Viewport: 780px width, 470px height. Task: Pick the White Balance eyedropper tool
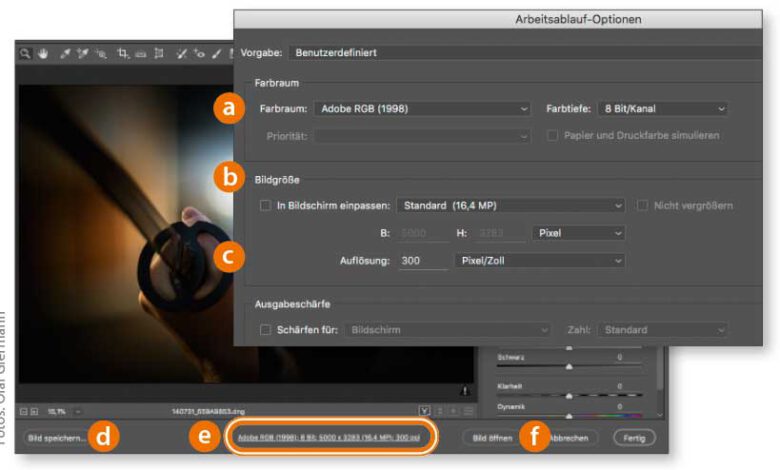pos(66,55)
